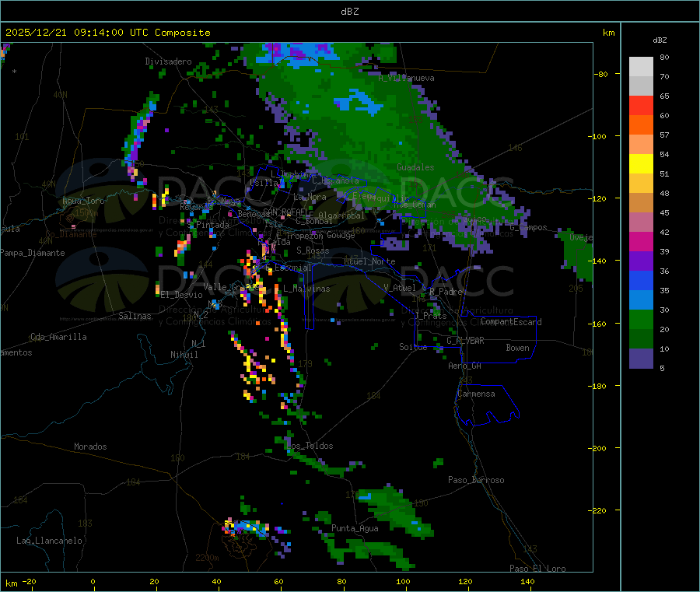The width and height of the screenshot is (700, 592).
Task: Click the '2200m' elevation label near the volcano
Action: click(x=207, y=558)
